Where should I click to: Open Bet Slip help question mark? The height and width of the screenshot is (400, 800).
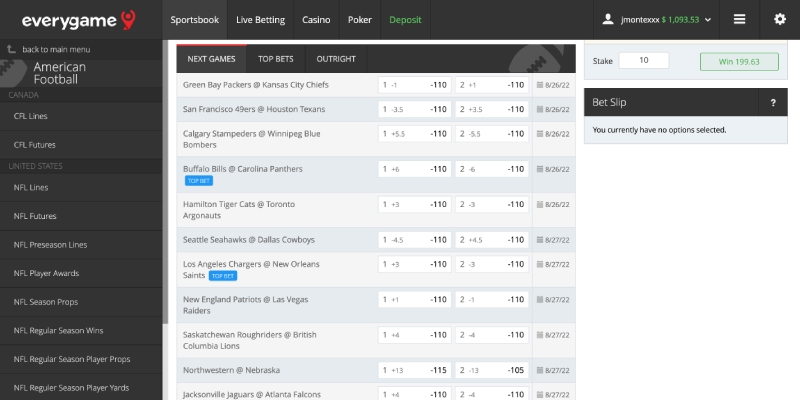click(773, 103)
